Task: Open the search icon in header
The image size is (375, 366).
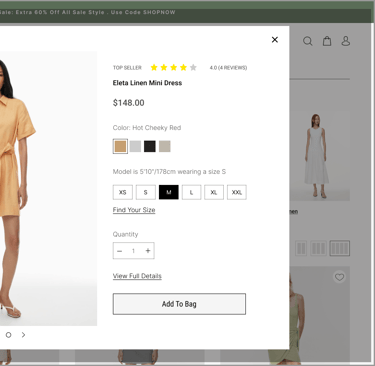Action: coord(308,41)
